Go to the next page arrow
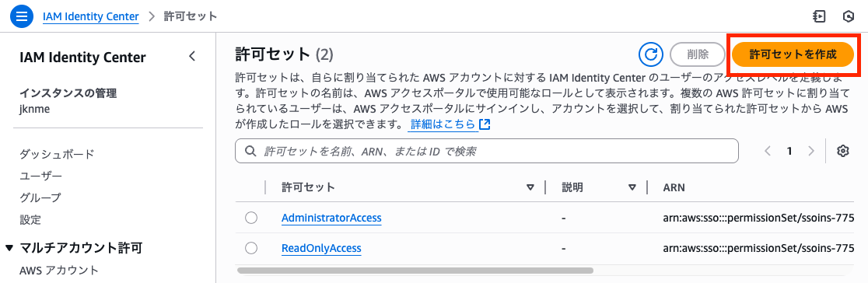Viewport: 868px width, 283px height. click(x=811, y=151)
